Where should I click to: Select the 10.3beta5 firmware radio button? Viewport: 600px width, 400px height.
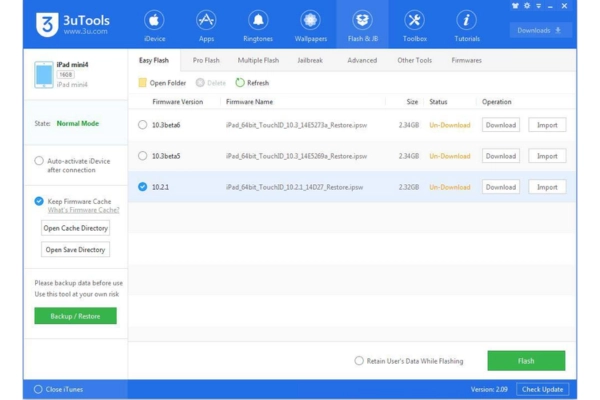143,156
